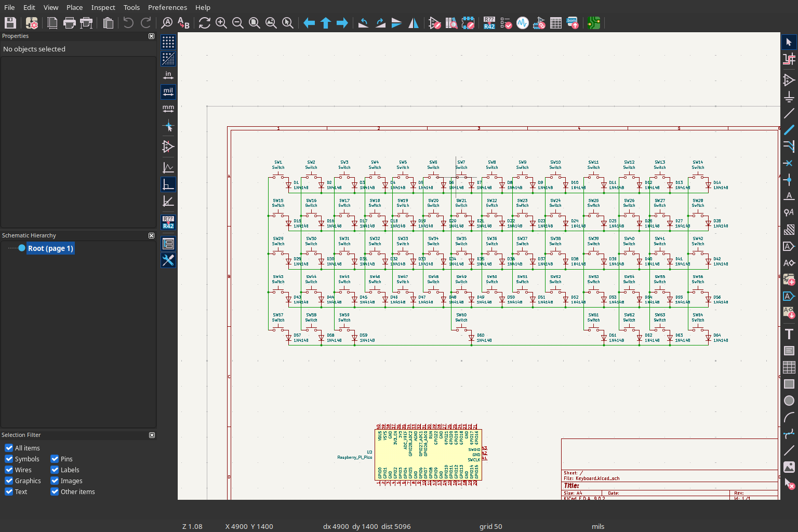Uncheck the Wires selection filter
The image size is (798, 532).
(9, 470)
